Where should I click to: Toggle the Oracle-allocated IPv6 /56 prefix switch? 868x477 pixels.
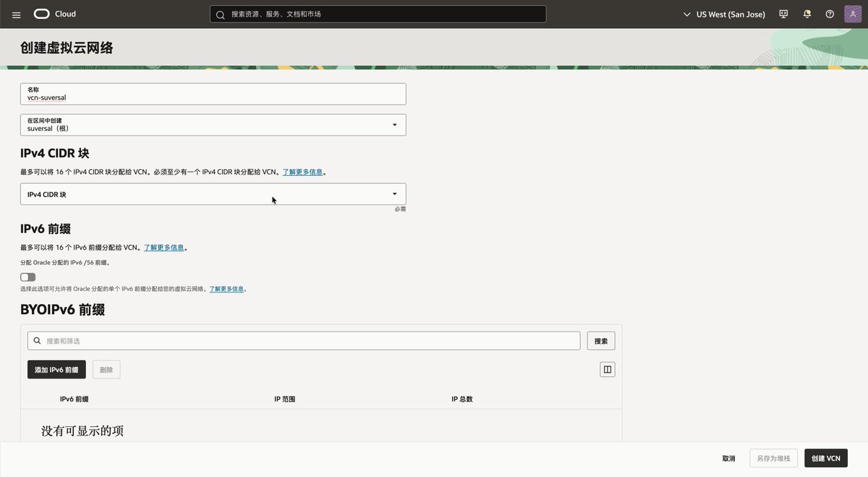pyautogui.click(x=28, y=277)
